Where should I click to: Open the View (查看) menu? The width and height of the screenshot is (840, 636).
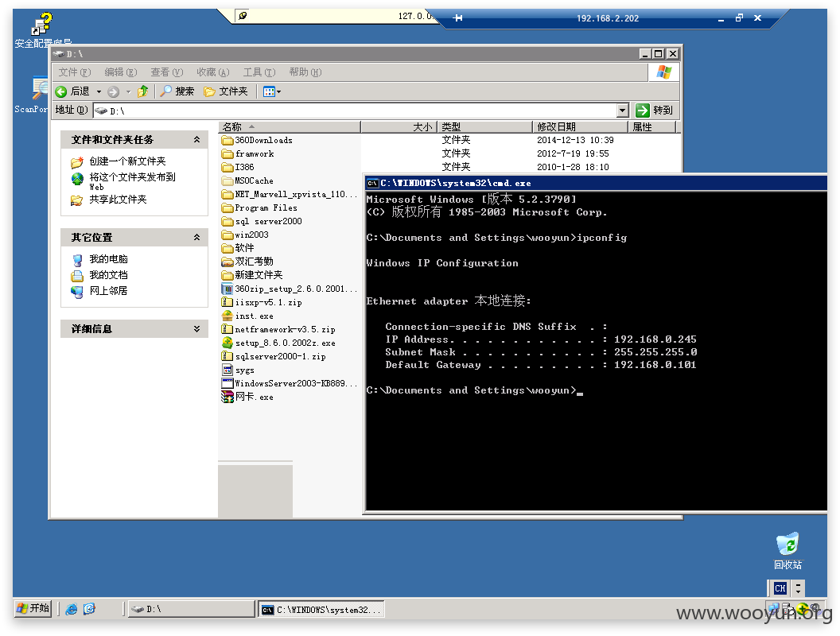click(x=166, y=72)
